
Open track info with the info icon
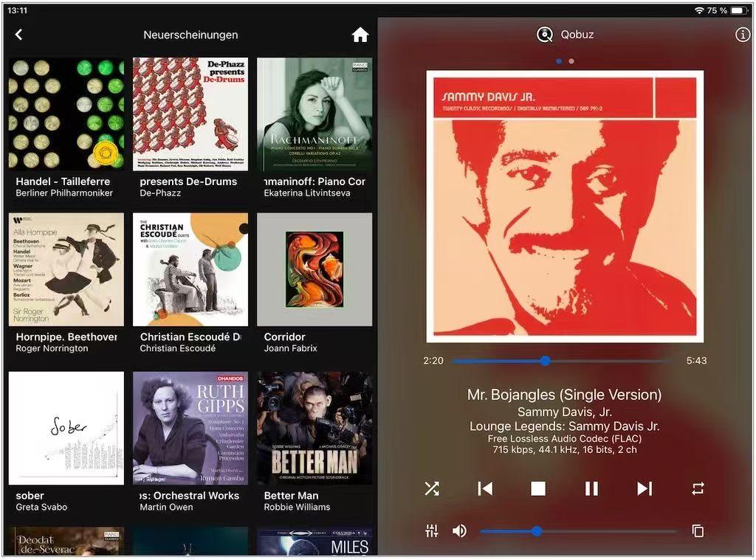click(x=742, y=35)
